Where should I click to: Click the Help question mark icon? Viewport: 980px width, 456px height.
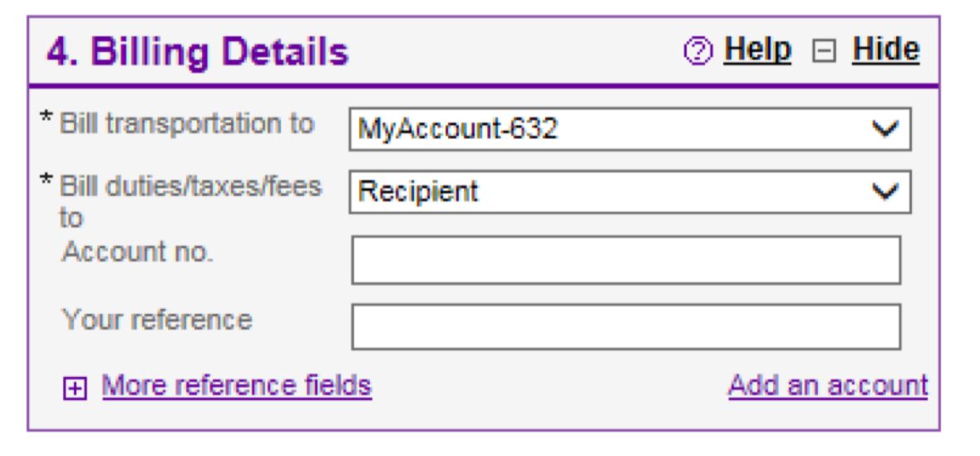point(695,52)
